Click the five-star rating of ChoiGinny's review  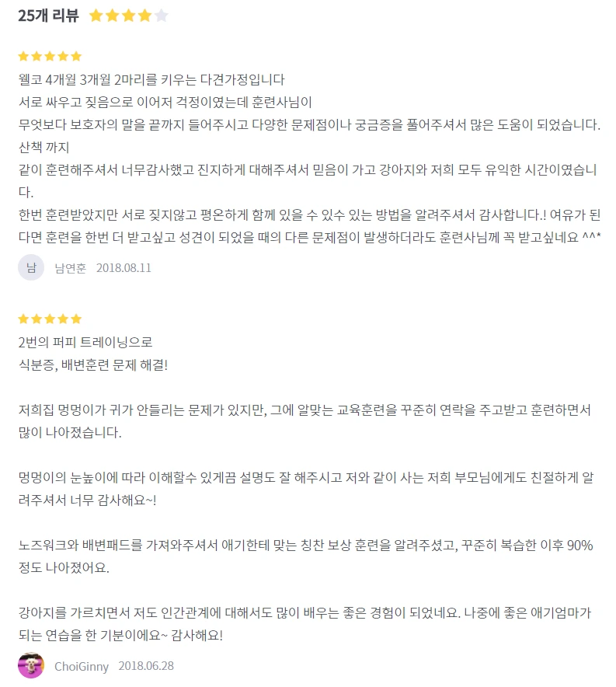pos(50,319)
